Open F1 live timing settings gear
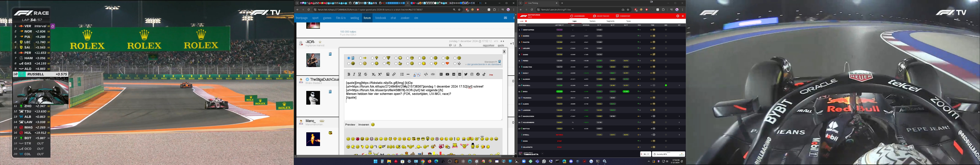This screenshot has width=980, height=165. coord(678,16)
